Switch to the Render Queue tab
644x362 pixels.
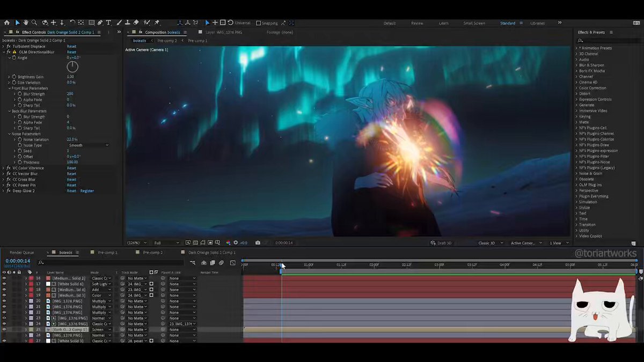pyautogui.click(x=21, y=253)
